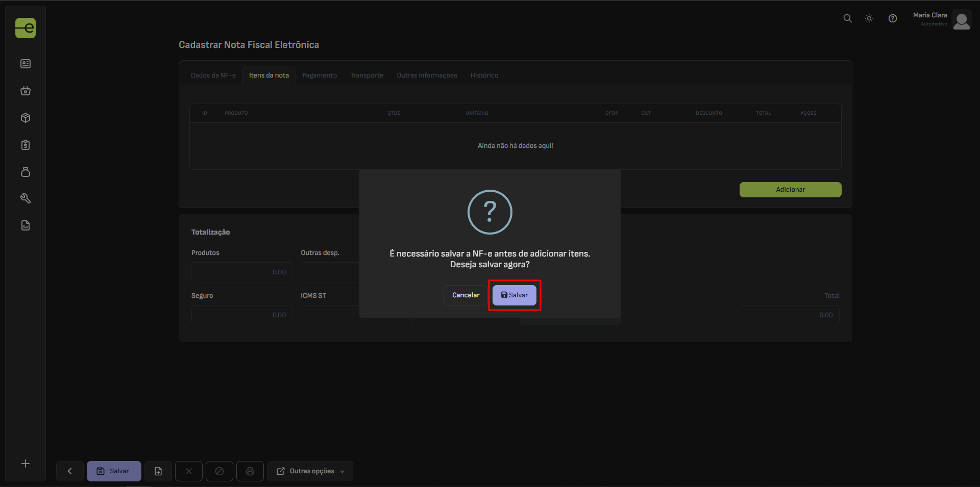Toggle the light/dark theme sun icon
980x487 pixels.
point(869,18)
